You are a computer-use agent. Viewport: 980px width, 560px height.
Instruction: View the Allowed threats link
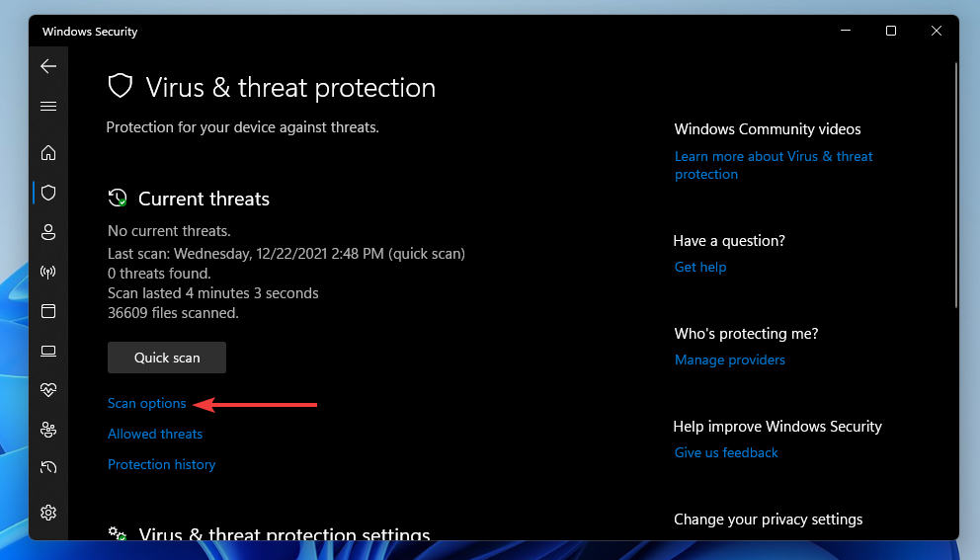pyautogui.click(x=155, y=434)
